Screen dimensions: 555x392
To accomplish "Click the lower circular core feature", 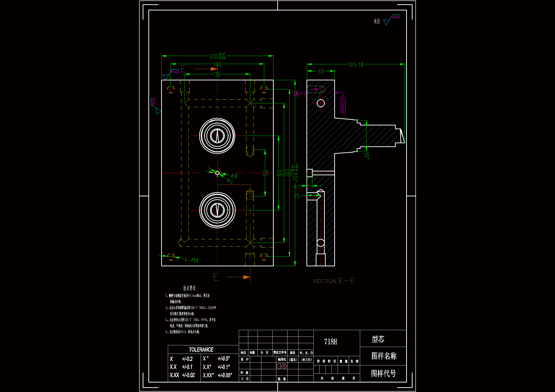I will 217,210.
